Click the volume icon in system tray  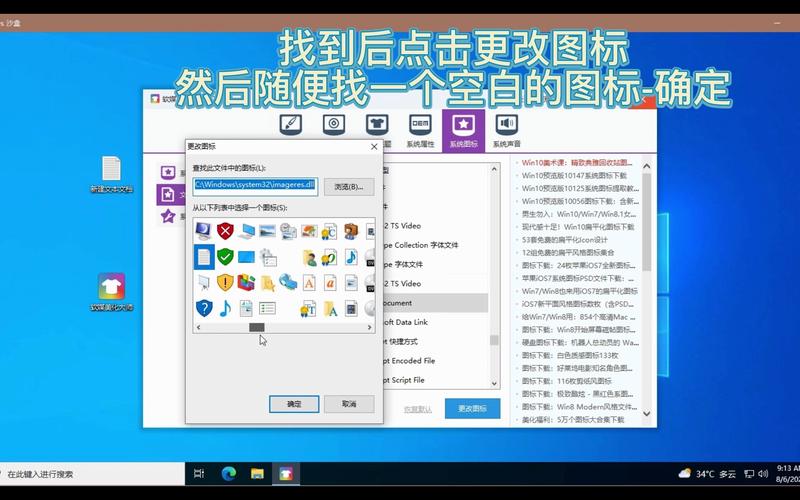pyautogui.click(x=763, y=474)
